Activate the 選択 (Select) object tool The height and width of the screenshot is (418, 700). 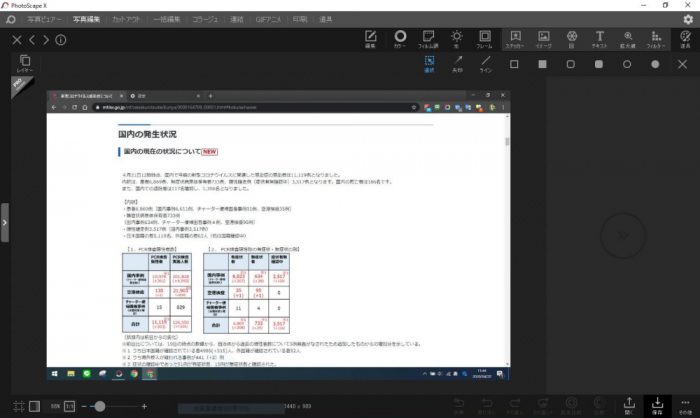click(429, 64)
